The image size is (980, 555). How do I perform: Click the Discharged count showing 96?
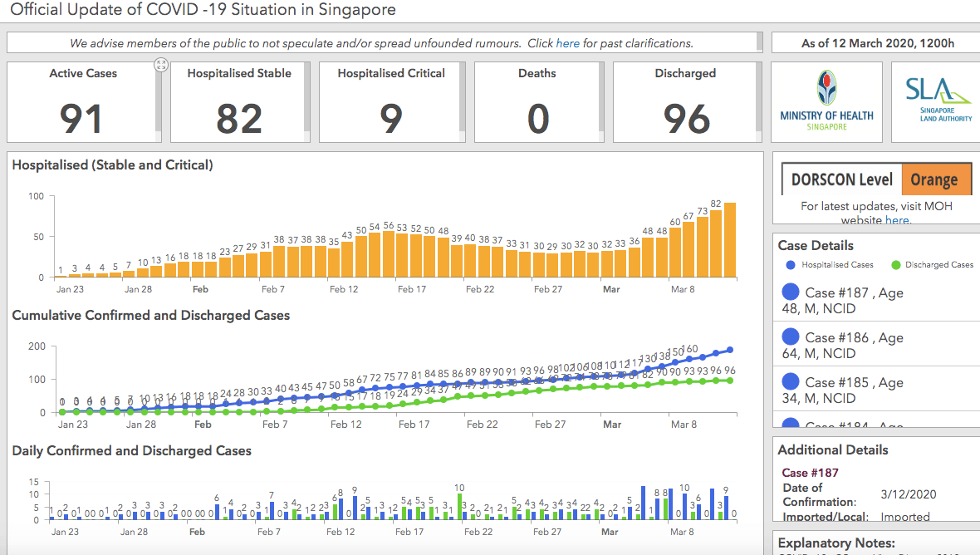(685, 119)
